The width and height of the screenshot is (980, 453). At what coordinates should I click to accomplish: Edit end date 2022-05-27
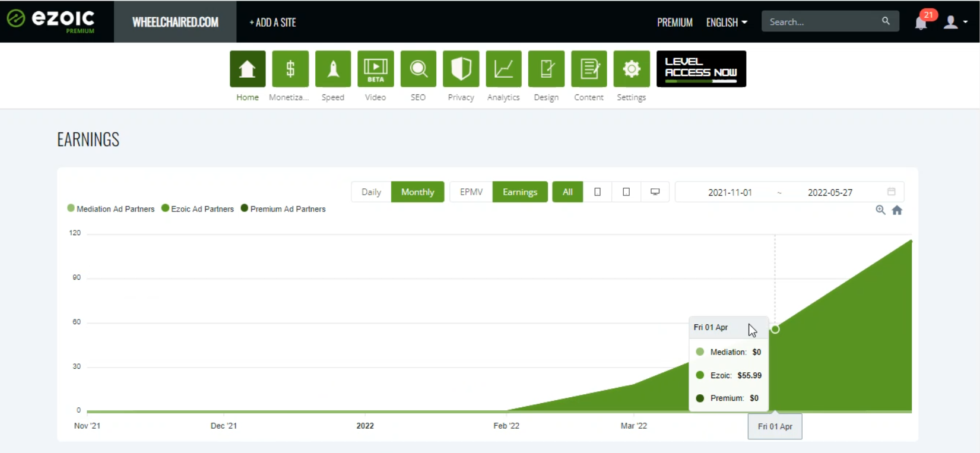[830, 192]
